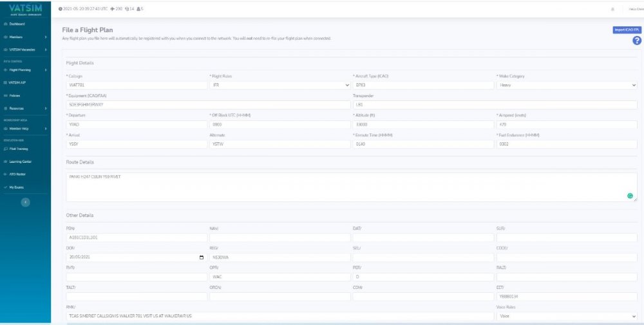Open the Flight Rules dropdown

[279, 85]
